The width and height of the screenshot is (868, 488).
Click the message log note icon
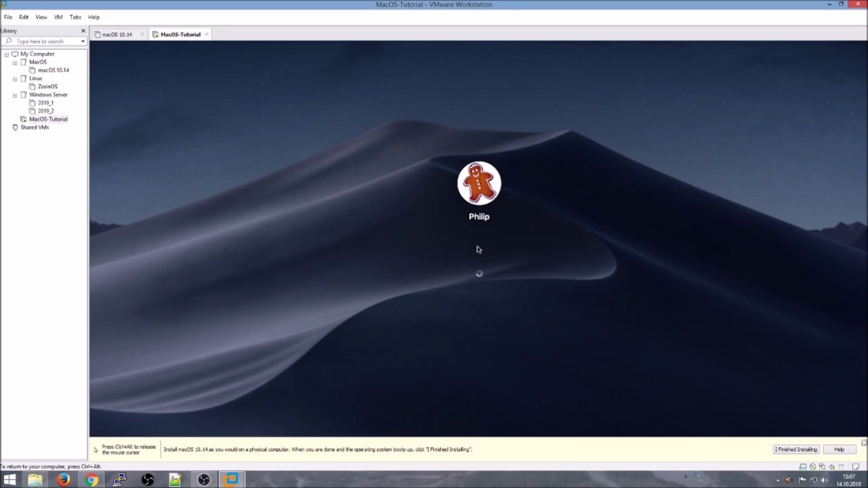click(x=856, y=467)
